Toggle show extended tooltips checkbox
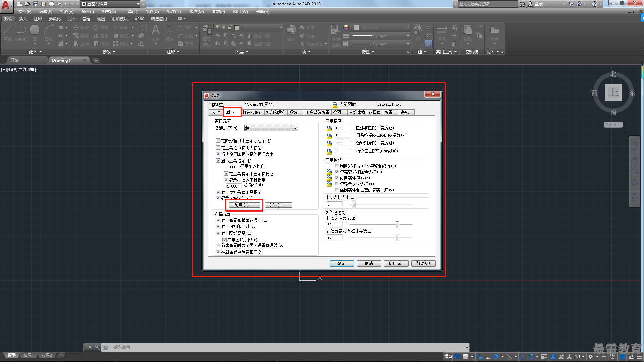Image resolution: width=644 pixels, height=362 pixels. [226, 180]
